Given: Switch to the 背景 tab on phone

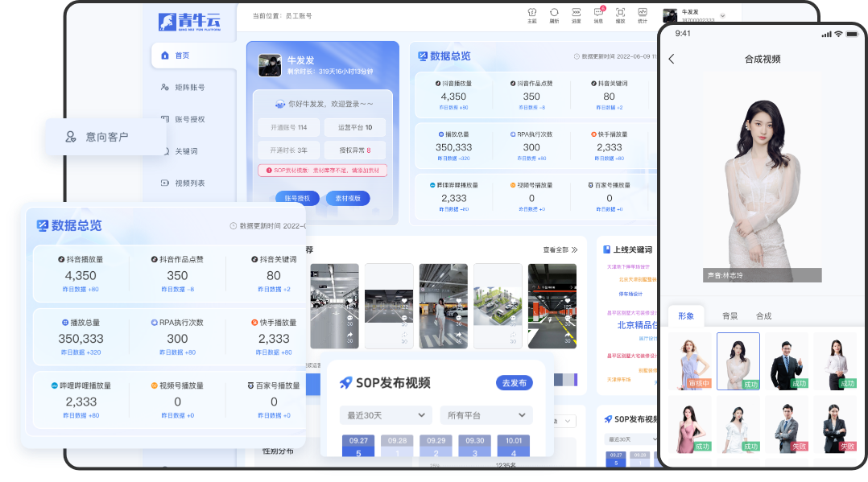Looking at the screenshot, I should pyautogui.click(x=730, y=316).
